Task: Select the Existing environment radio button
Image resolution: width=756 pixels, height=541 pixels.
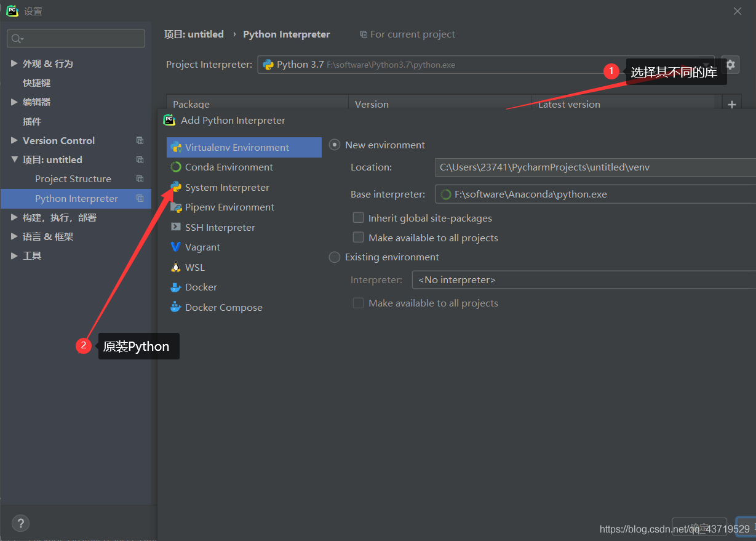Action: tap(335, 257)
